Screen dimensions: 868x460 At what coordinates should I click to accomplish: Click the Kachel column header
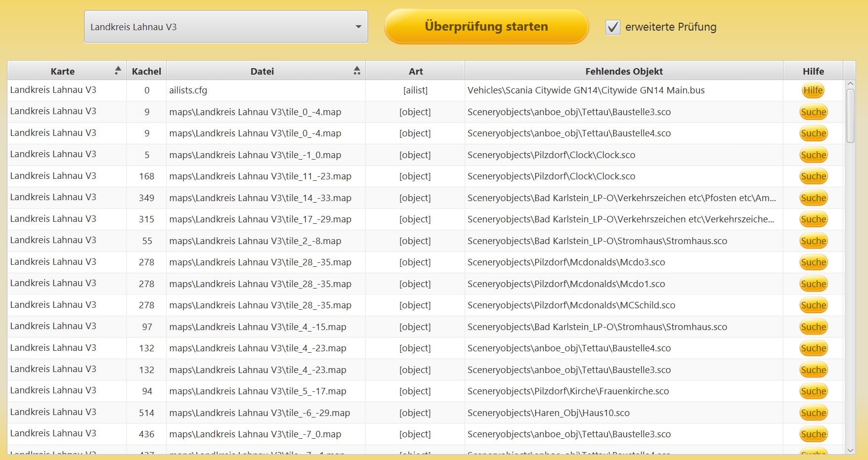tap(146, 71)
